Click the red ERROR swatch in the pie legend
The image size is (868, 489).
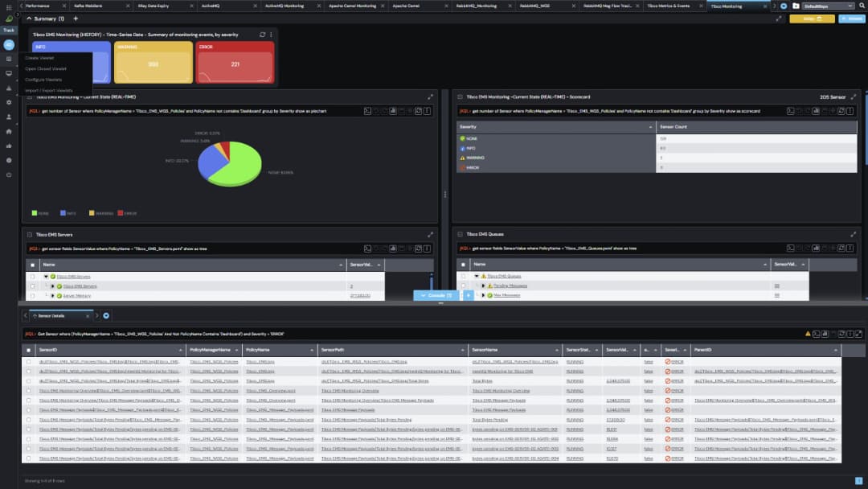(x=121, y=212)
